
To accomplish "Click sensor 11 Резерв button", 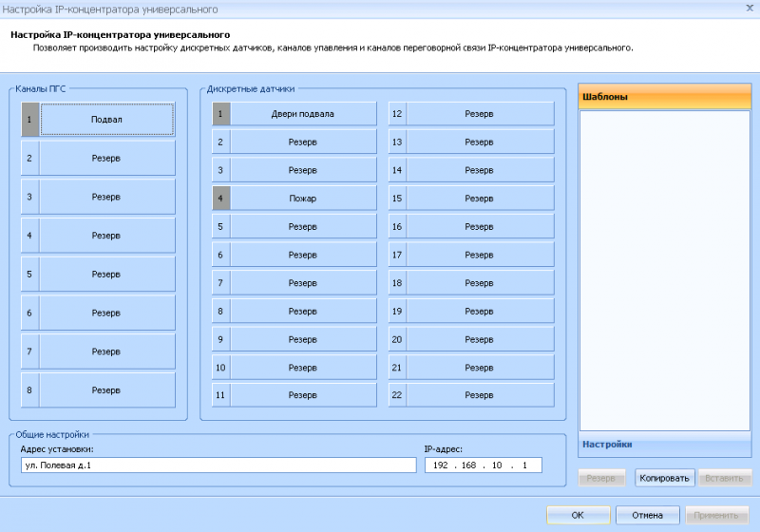I will point(303,395).
